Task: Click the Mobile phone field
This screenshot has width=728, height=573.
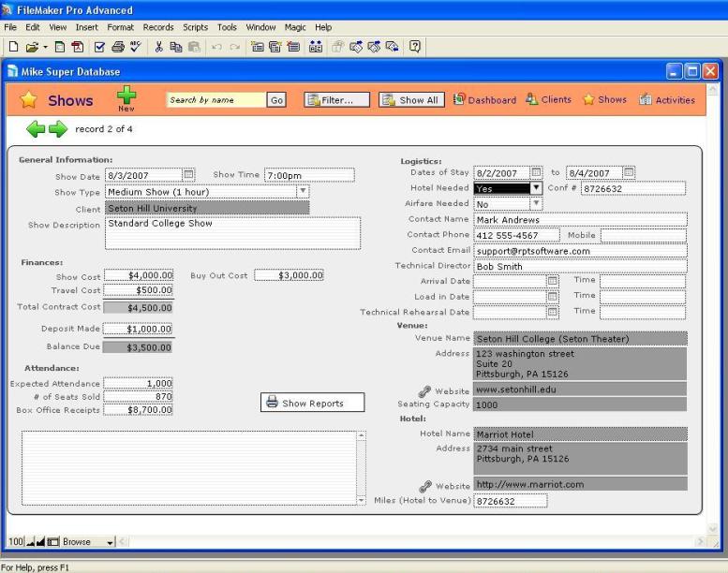Action: tap(643, 235)
